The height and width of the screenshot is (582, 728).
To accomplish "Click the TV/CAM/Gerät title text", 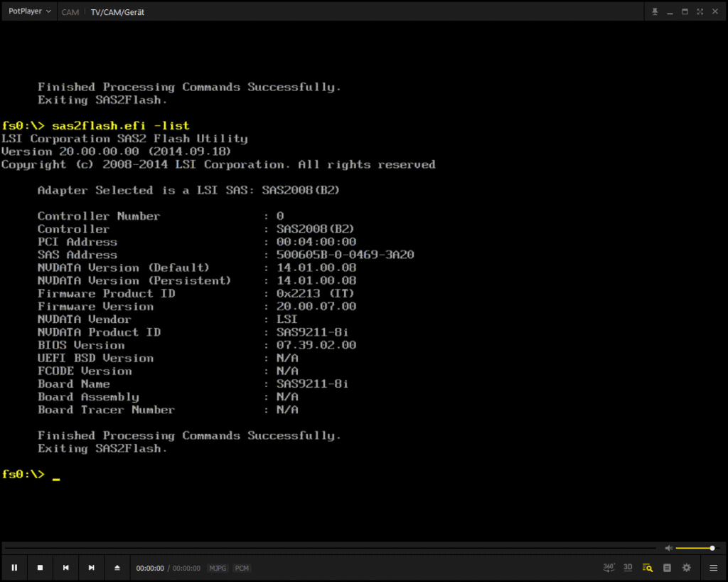I will coord(117,12).
